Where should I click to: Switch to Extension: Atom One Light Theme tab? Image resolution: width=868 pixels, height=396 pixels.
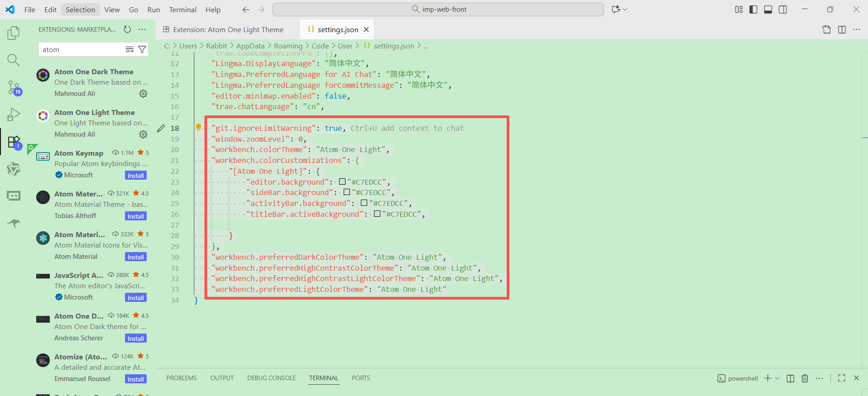[227, 29]
